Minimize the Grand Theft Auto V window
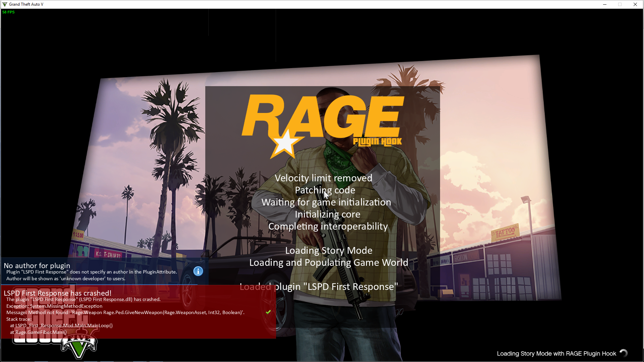644x362 pixels. [604, 4]
